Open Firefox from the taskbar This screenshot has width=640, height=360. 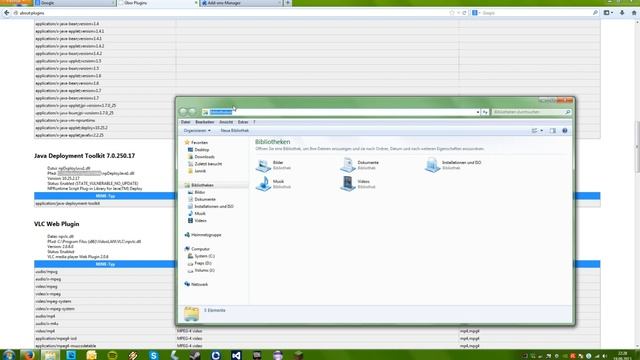tap(29, 355)
